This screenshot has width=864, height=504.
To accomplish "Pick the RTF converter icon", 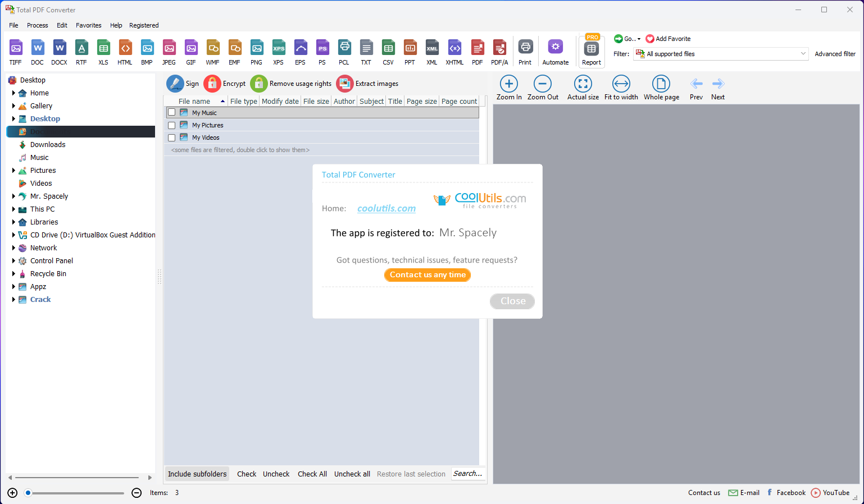I will pyautogui.click(x=81, y=52).
